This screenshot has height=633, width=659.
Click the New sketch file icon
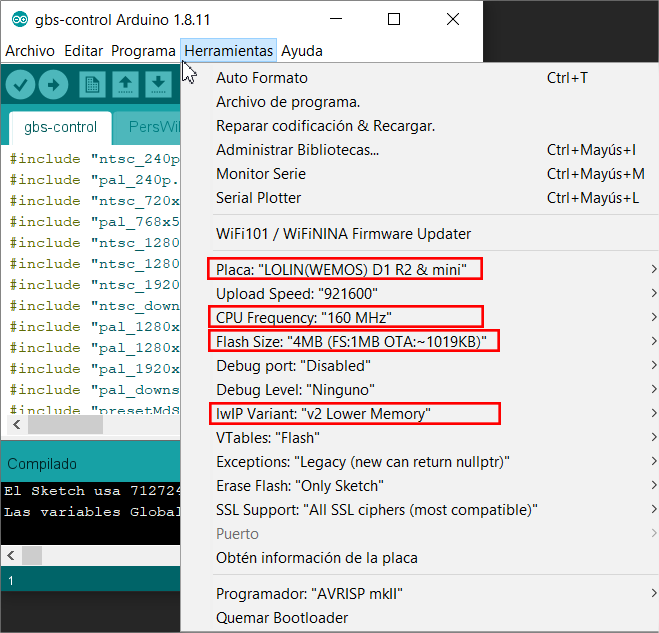click(93, 85)
